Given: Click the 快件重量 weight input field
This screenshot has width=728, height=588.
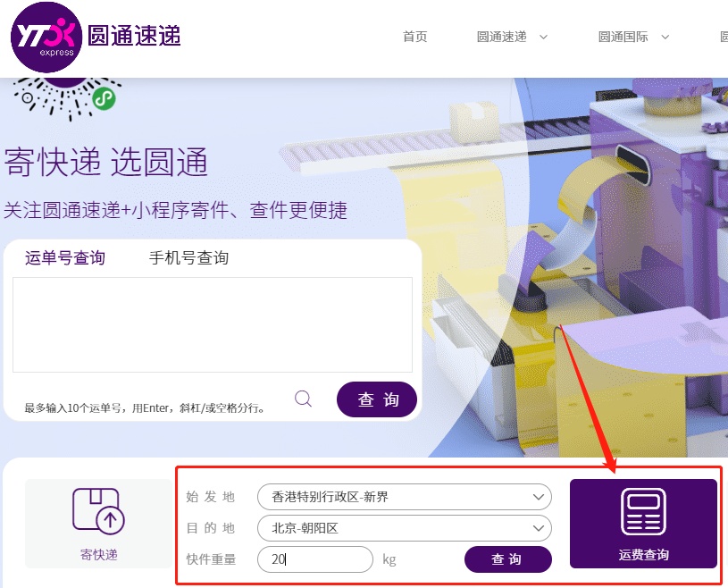Looking at the screenshot, I should 314,559.
